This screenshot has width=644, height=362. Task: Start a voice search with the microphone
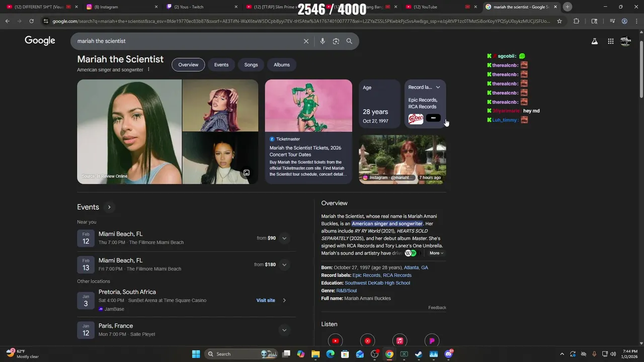point(323,41)
